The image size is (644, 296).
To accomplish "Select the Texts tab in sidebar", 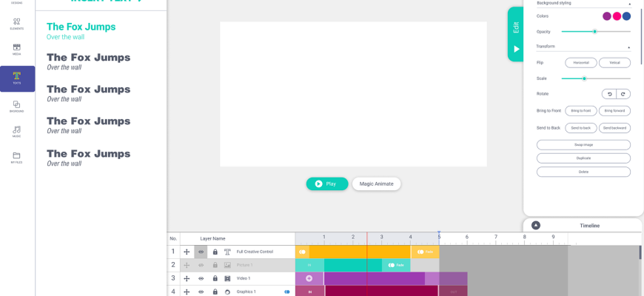I will [17, 79].
